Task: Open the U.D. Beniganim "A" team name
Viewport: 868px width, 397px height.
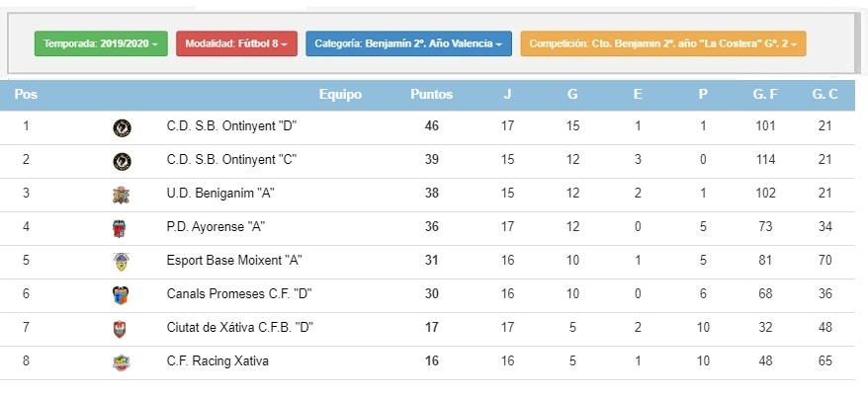Action: pyautogui.click(x=220, y=193)
